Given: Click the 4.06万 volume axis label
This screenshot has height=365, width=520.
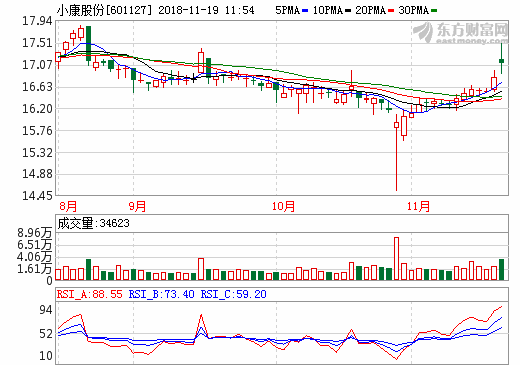Looking at the screenshot, I should tap(35, 257).
